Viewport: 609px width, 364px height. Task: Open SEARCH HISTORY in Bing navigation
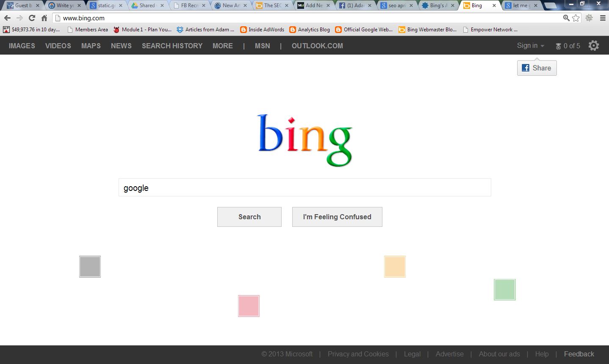click(x=172, y=46)
